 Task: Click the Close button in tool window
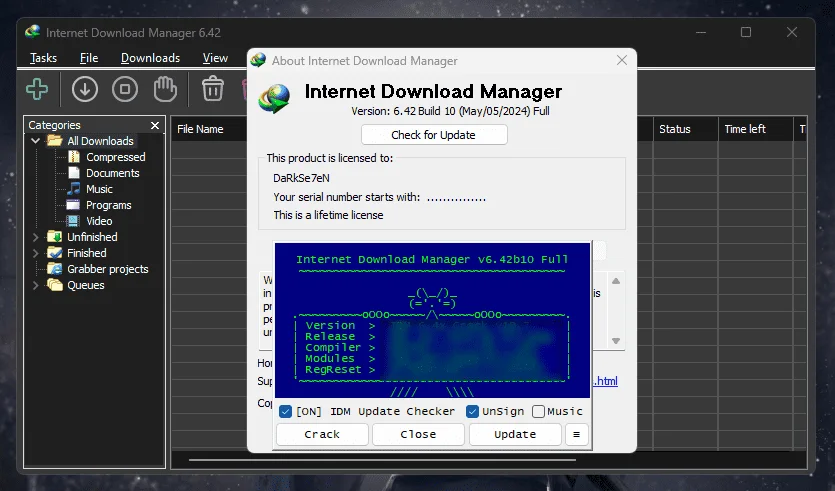point(419,435)
